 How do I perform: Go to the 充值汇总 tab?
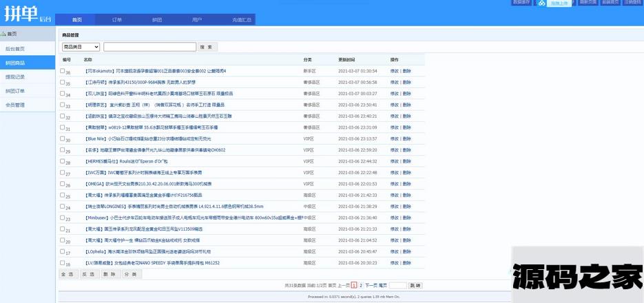pyautogui.click(x=242, y=19)
